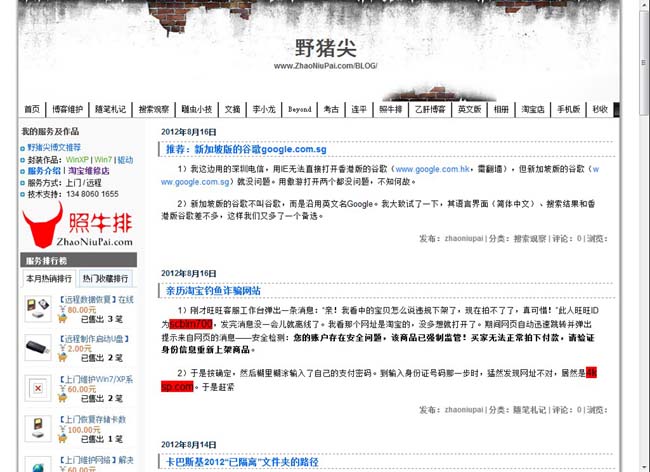Open the 连平 navigation item
The height and width of the screenshot is (472, 650).
click(x=359, y=109)
